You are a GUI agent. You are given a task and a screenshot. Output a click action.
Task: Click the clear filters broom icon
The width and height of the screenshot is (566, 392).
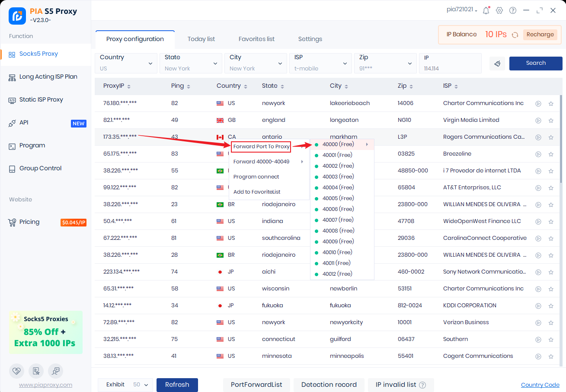[497, 64]
